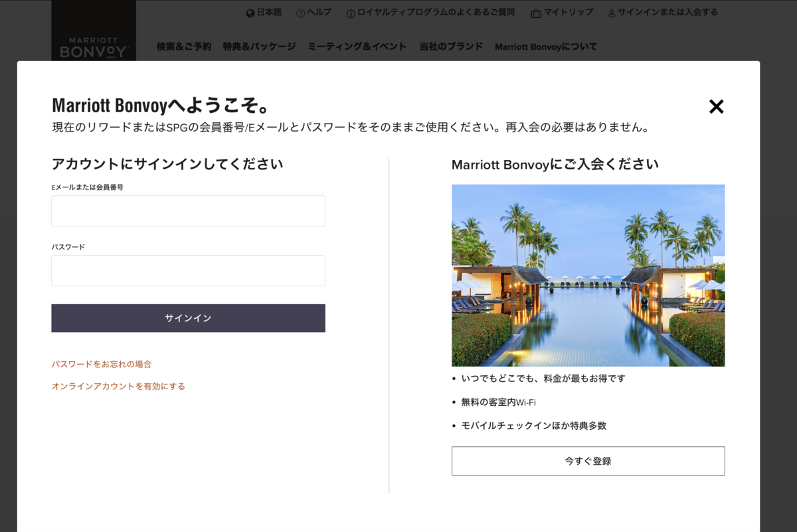
Task: Click the suitcase icon beside マイトリップ
Action: [x=536, y=13]
